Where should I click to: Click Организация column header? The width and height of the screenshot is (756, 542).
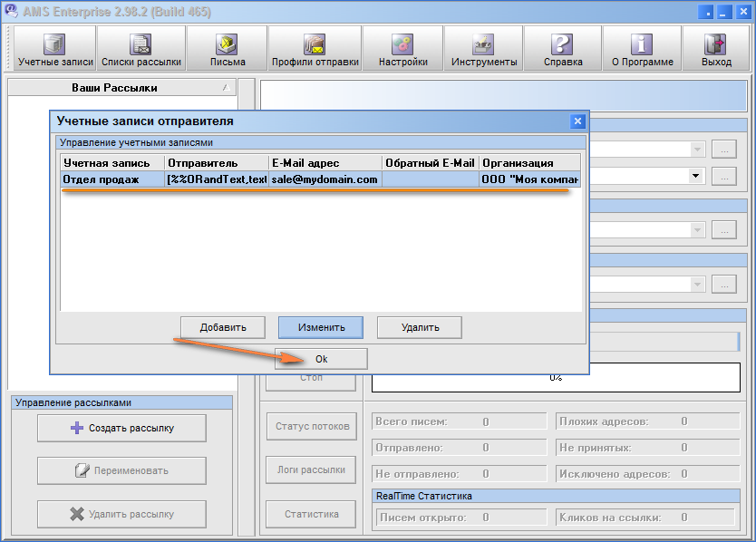click(x=528, y=163)
